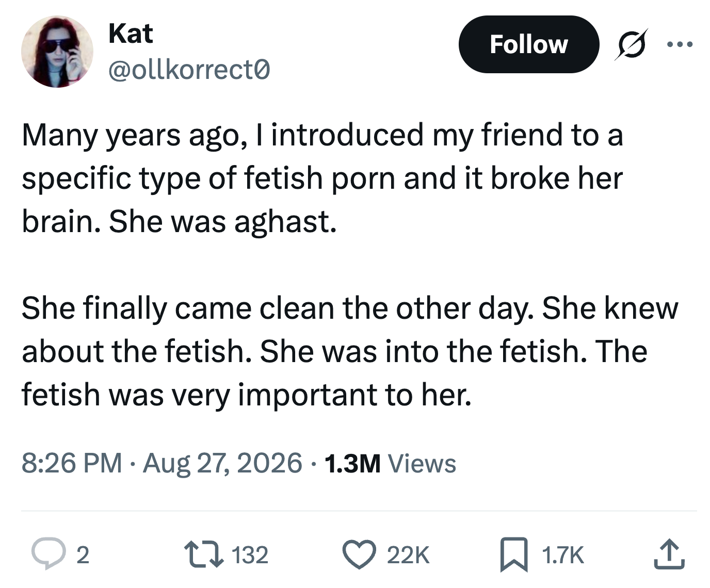The image size is (710, 588).
Task: Click the 22K likes count
Action: 408,555
